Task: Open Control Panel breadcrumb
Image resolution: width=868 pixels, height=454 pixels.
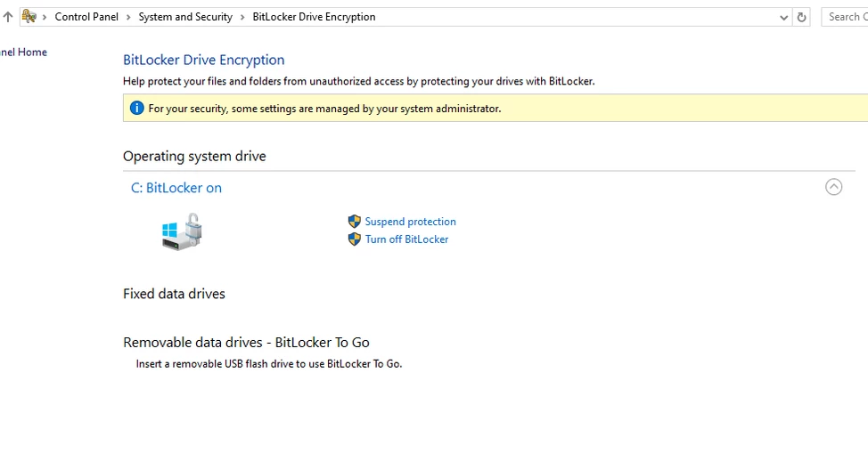Action: (x=86, y=17)
